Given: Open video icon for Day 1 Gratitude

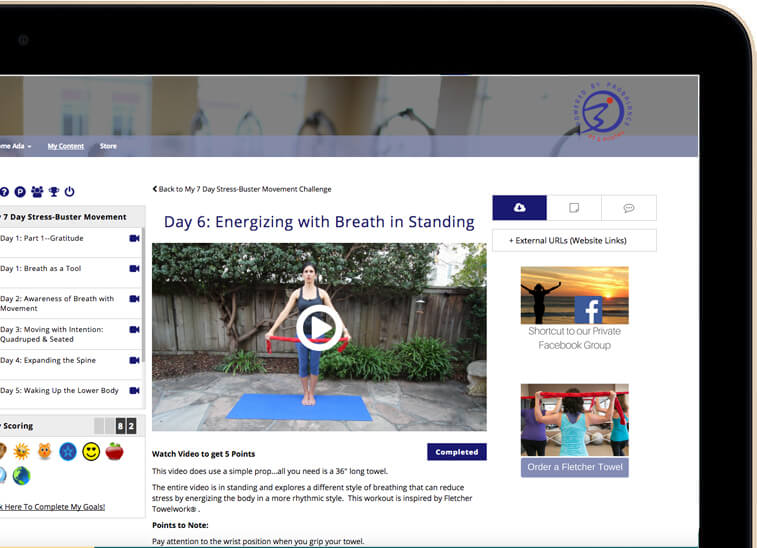Looking at the screenshot, I should pos(134,238).
